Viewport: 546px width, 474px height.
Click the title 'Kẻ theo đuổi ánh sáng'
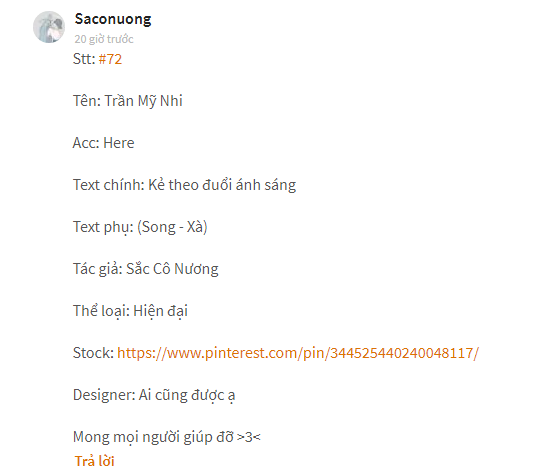point(222,185)
